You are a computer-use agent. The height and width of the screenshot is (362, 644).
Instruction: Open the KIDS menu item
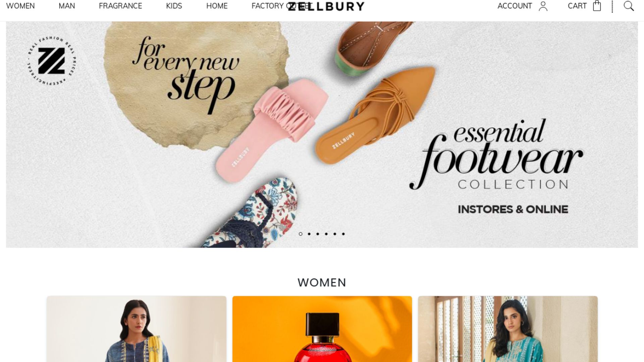click(174, 6)
